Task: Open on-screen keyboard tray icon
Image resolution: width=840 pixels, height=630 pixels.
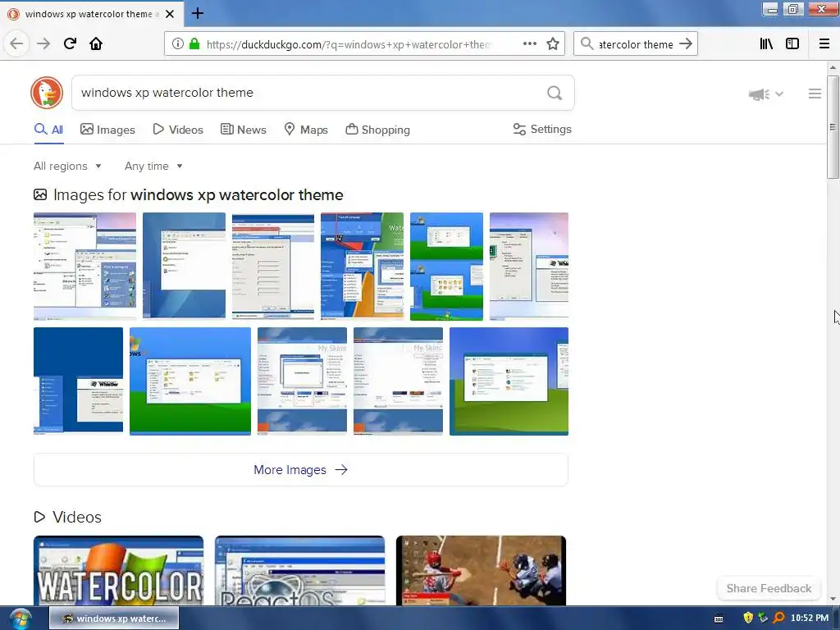Action: pos(719,619)
